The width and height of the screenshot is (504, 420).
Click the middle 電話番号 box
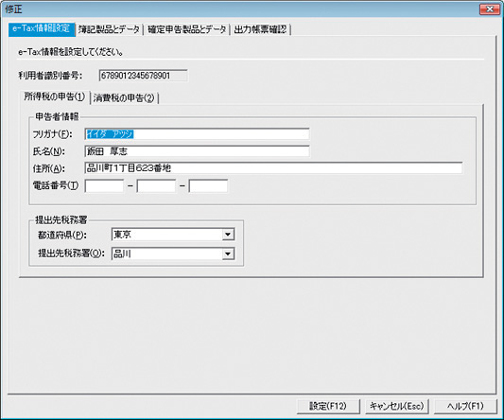click(156, 186)
